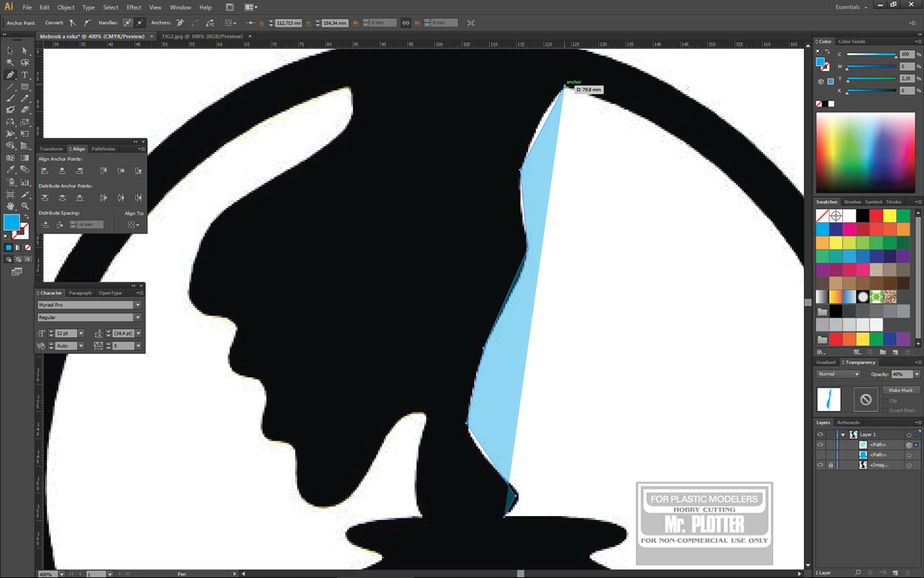
Task: Click the fill color box in Tools panel
Action: tap(11, 222)
